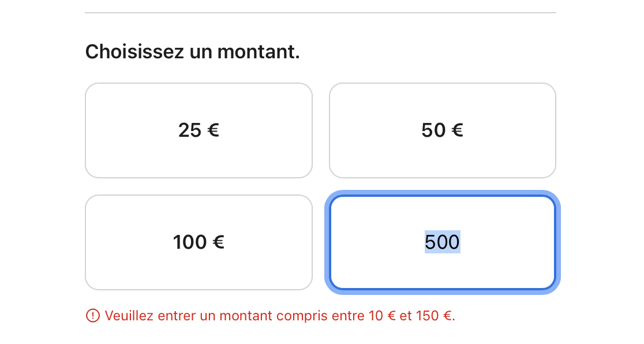Choose the 50 € amount tile
644x344 pixels.
pyautogui.click(x=442, y=130)
